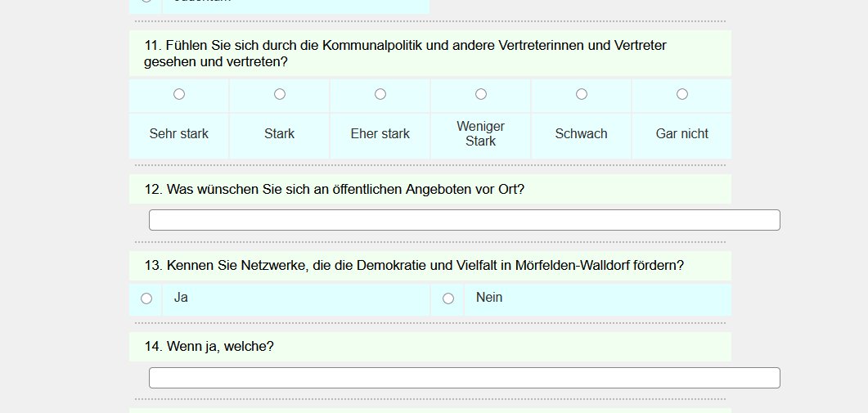868x413 pixels.
Task: Click question 11 heading about Kommunalpolitik
Action: pos(405,54)
